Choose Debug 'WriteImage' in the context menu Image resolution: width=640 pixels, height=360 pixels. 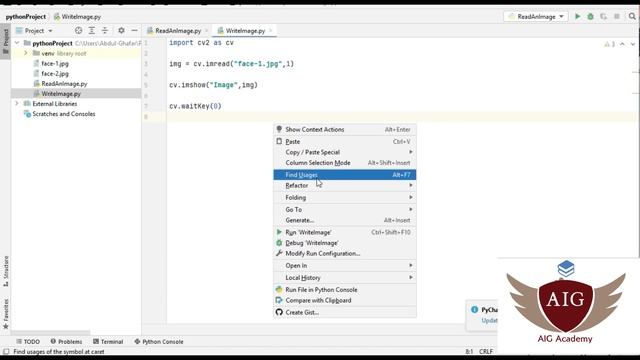[x=345, y=243]
